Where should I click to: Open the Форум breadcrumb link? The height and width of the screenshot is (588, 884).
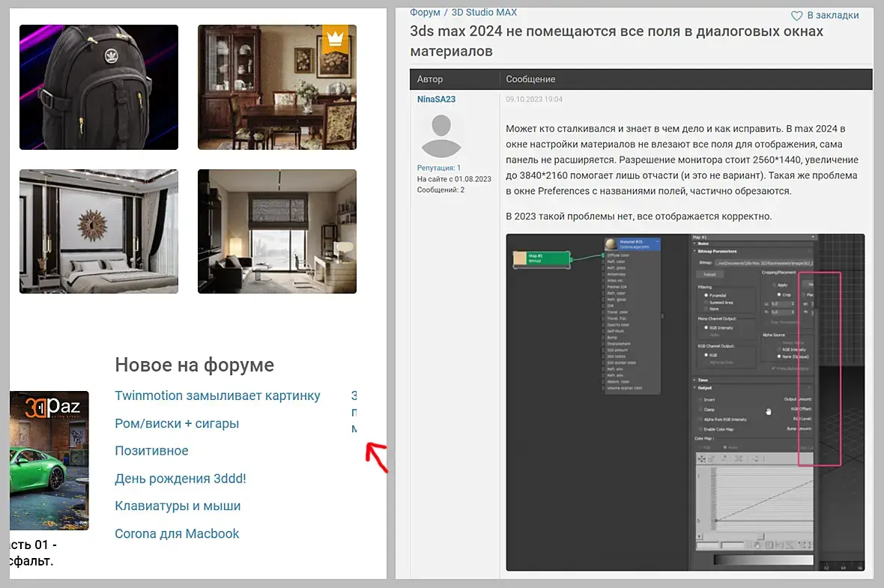[x=425, y=13]
